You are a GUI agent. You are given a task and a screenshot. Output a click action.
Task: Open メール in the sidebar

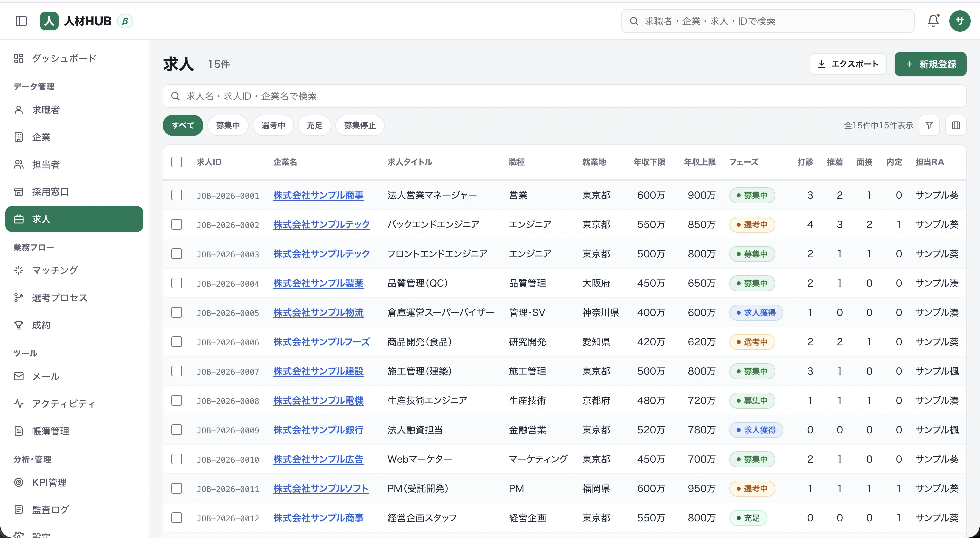point(74,376)
